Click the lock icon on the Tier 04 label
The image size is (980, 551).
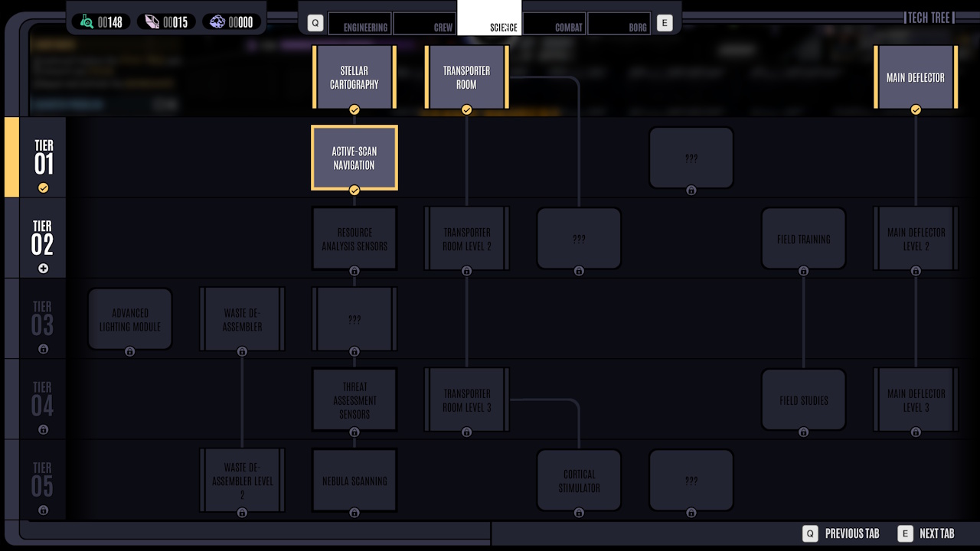coord(44,429)
